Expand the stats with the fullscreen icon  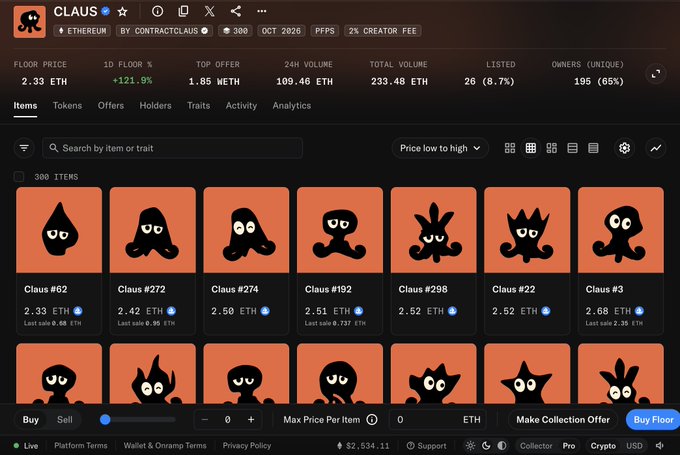[x=656, y=74]
